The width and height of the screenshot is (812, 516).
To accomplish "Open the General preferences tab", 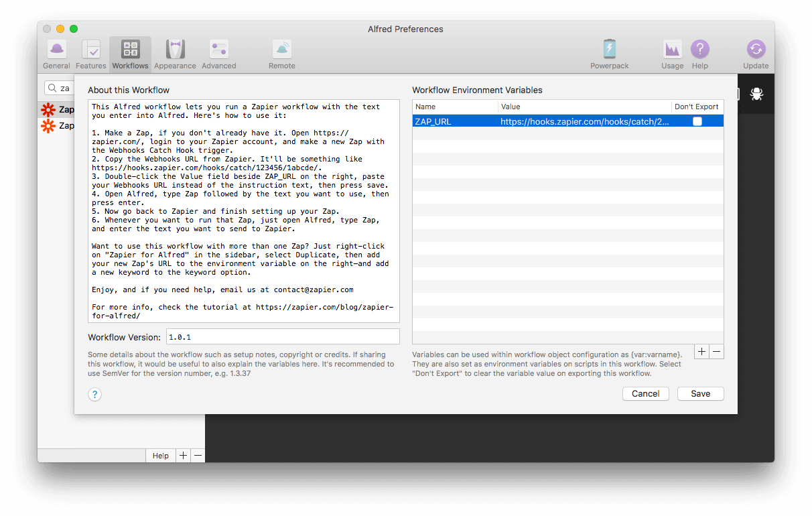I will [56, 54].
